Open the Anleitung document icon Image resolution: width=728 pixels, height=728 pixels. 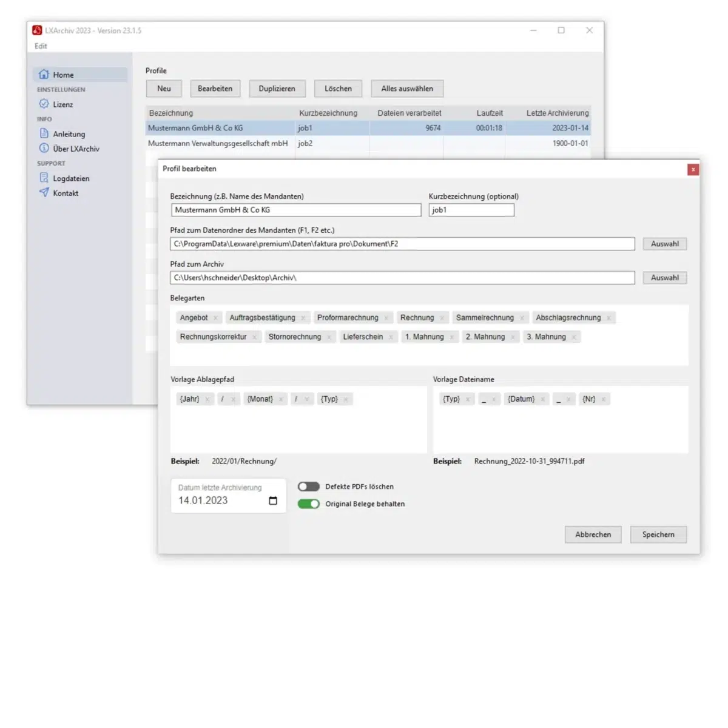44,133
